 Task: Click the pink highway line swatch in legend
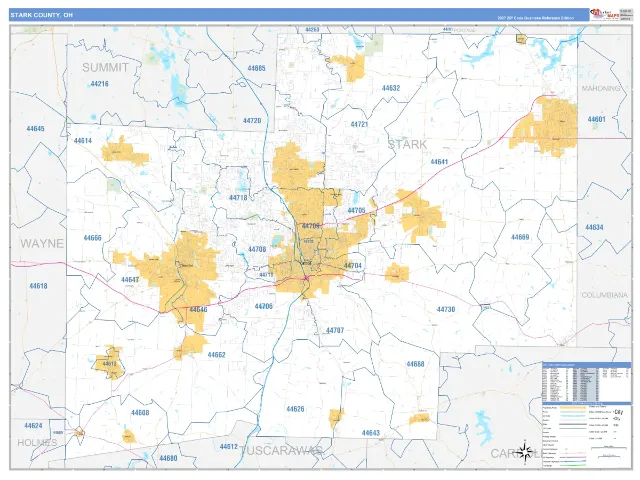pos(573,458)
